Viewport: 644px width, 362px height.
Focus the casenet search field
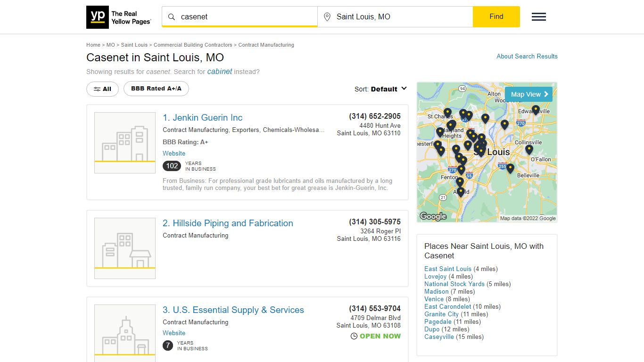(240, 16)
